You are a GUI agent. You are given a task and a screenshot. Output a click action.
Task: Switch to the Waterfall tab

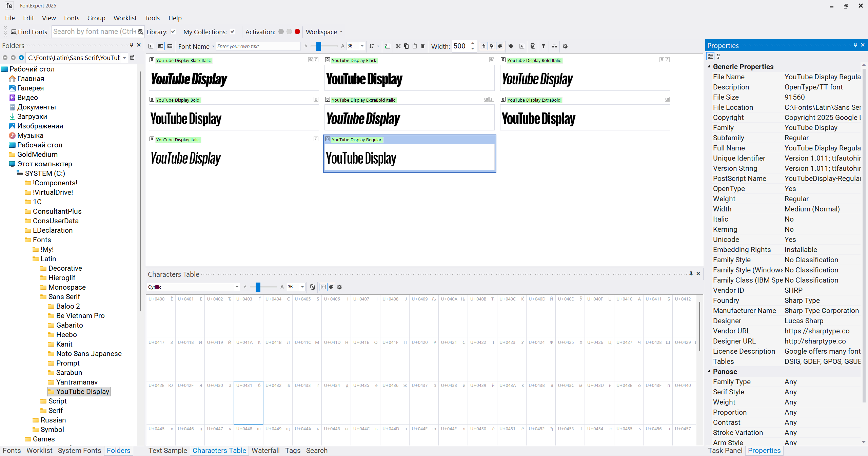[x=265, y=450]
